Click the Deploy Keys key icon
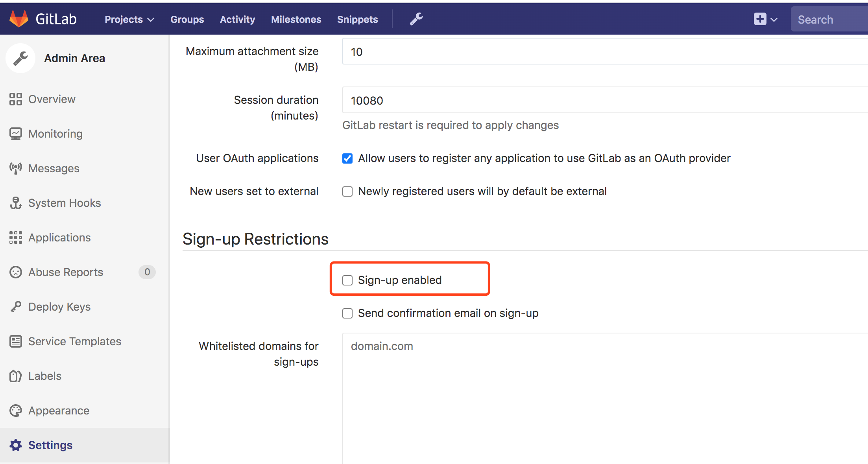The image size is (868, 464). pos(16,307)
